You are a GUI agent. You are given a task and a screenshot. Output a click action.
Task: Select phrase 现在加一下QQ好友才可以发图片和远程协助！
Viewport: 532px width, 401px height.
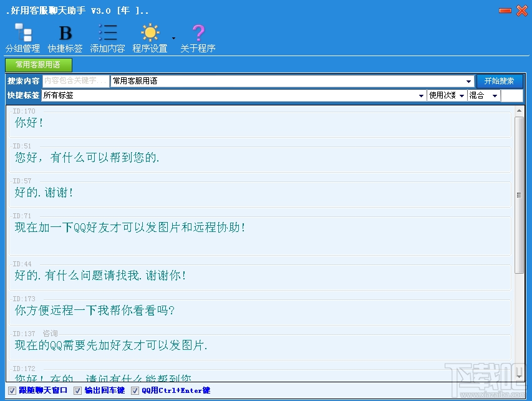260,235
